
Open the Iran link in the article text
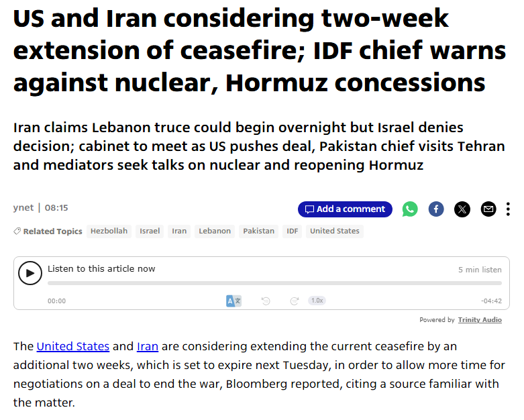pos(148,346)
